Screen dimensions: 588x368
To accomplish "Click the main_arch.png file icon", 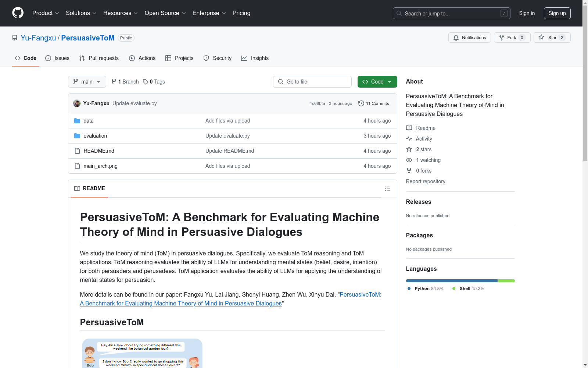I will [x=77, y=166].
